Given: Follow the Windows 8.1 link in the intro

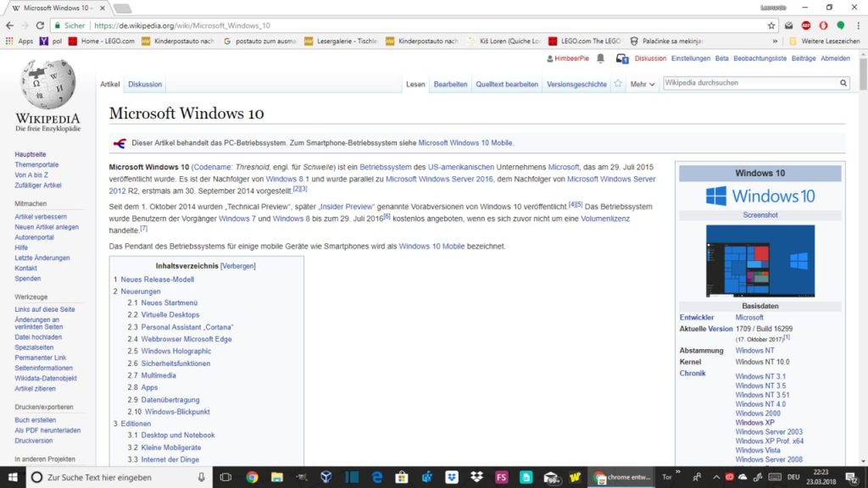Looking at the screenshot, I should click(x=287, y=180).
